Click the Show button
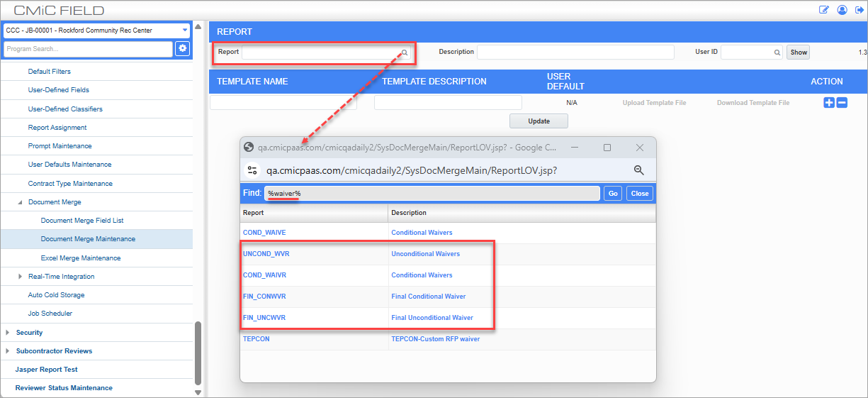 click(799, 52)
